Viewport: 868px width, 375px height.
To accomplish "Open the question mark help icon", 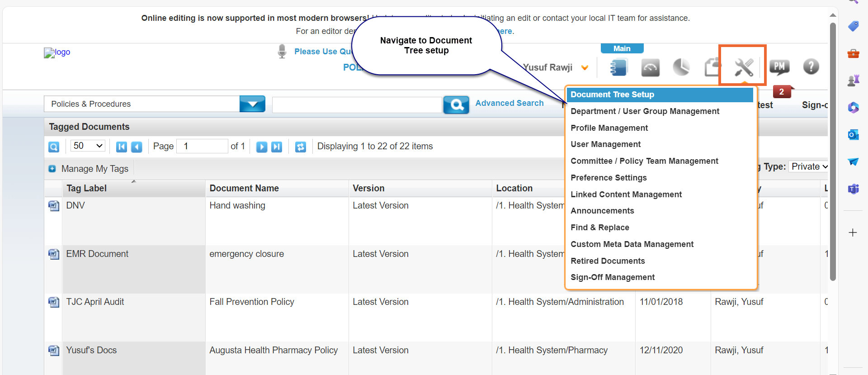I will 811,67.
